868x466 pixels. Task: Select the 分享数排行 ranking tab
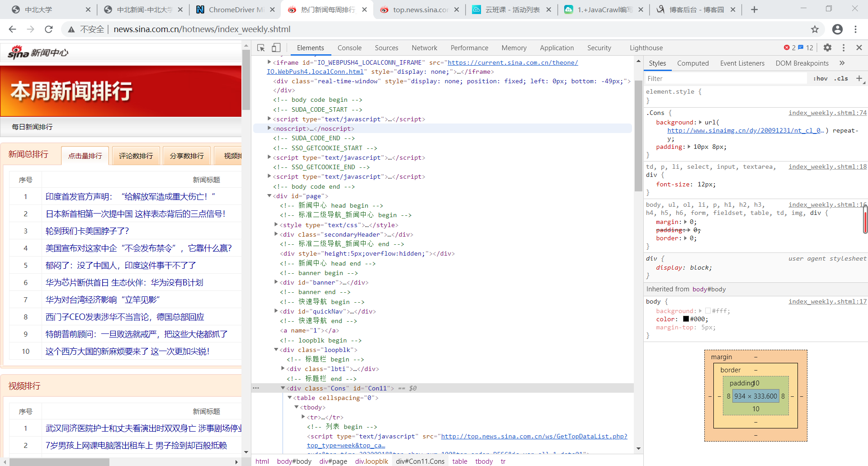tap(187, 156)
